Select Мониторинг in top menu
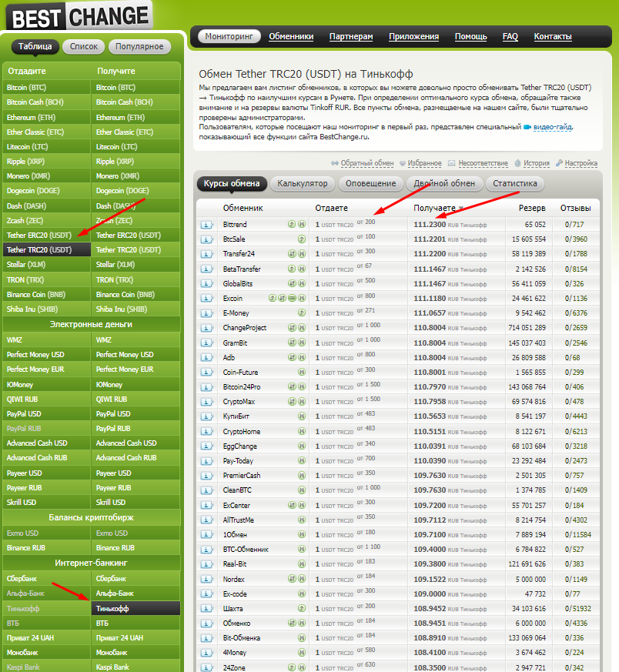The image size is (619, 672). [x=229, y=36]
